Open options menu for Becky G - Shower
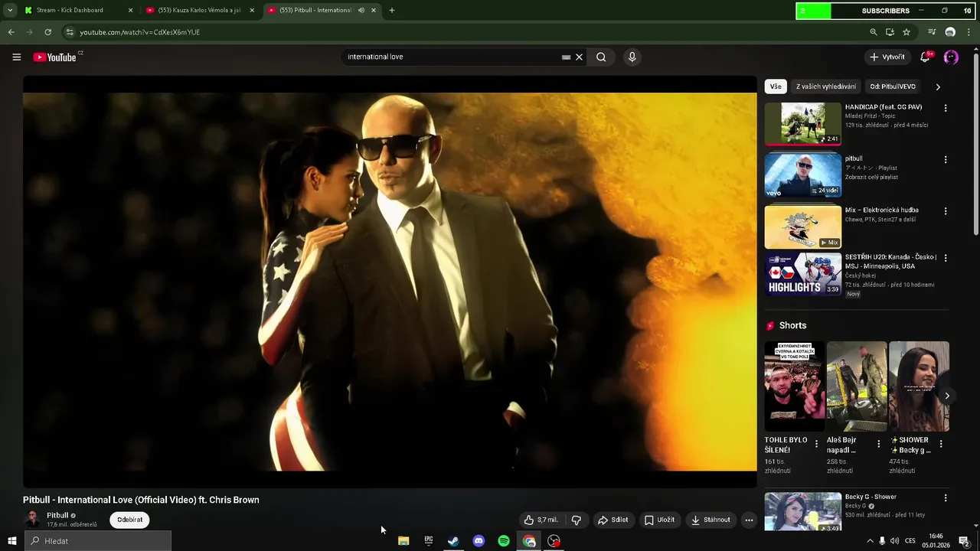The height and width of the screenshot is (551, 980). point(946,497)
